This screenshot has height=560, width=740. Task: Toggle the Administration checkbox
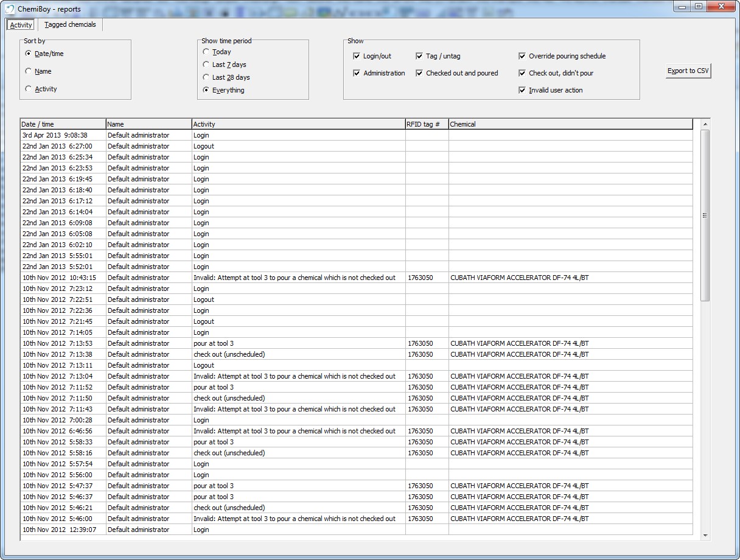[x=357, y=73]
